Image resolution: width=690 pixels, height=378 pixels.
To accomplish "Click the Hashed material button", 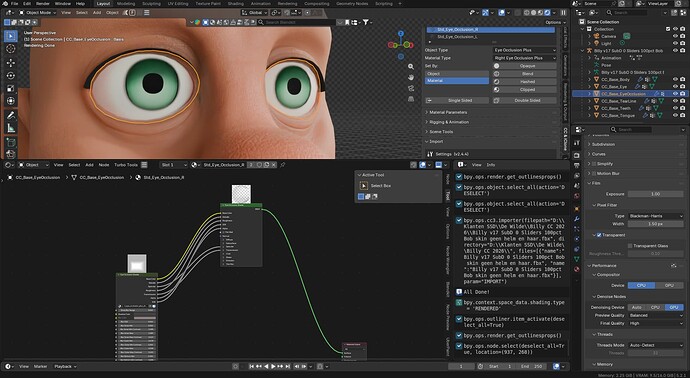I will coord(524,81).
